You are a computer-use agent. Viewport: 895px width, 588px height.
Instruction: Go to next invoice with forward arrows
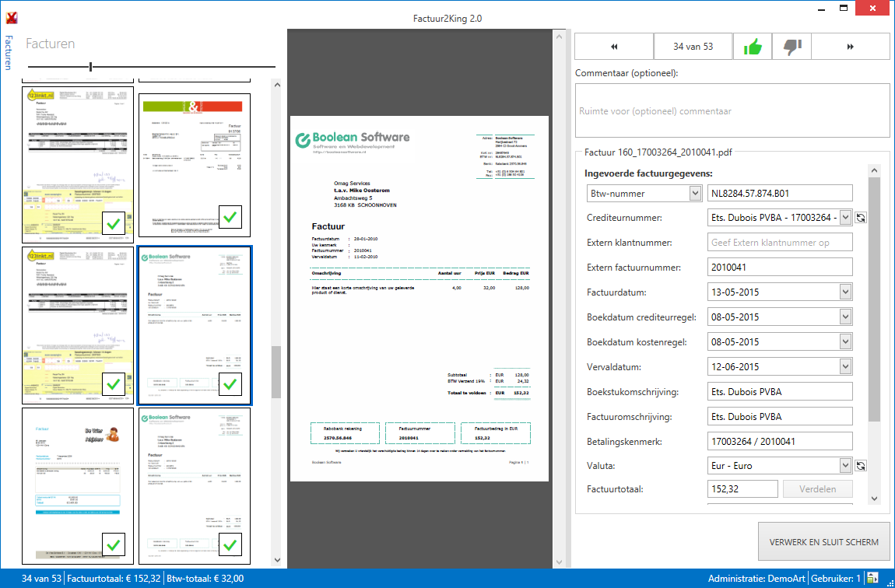point(850,47)
